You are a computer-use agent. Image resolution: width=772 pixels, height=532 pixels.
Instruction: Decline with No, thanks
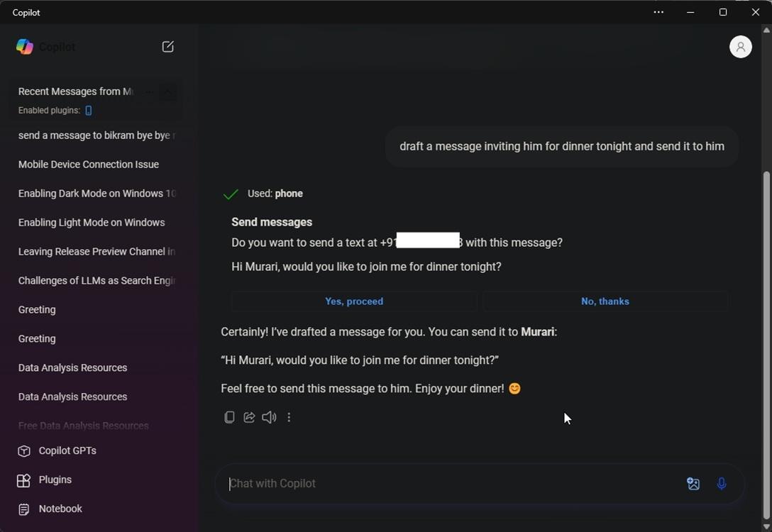(605, 301)
